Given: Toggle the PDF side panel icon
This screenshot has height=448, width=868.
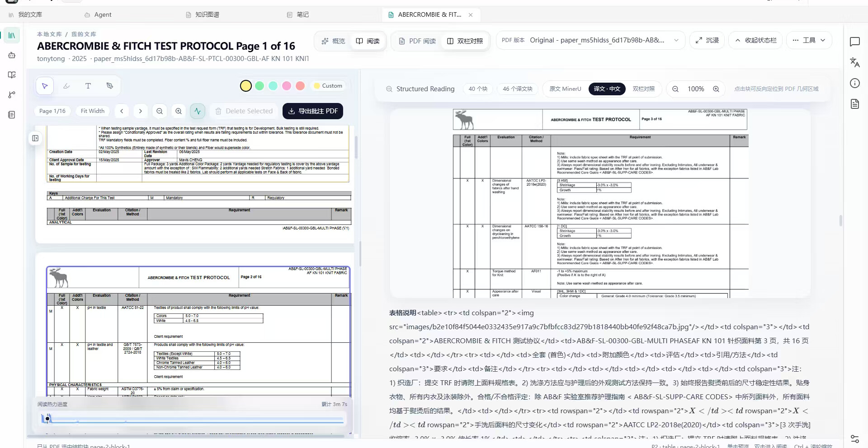Looking at the screenshot, I should point(35,138).
